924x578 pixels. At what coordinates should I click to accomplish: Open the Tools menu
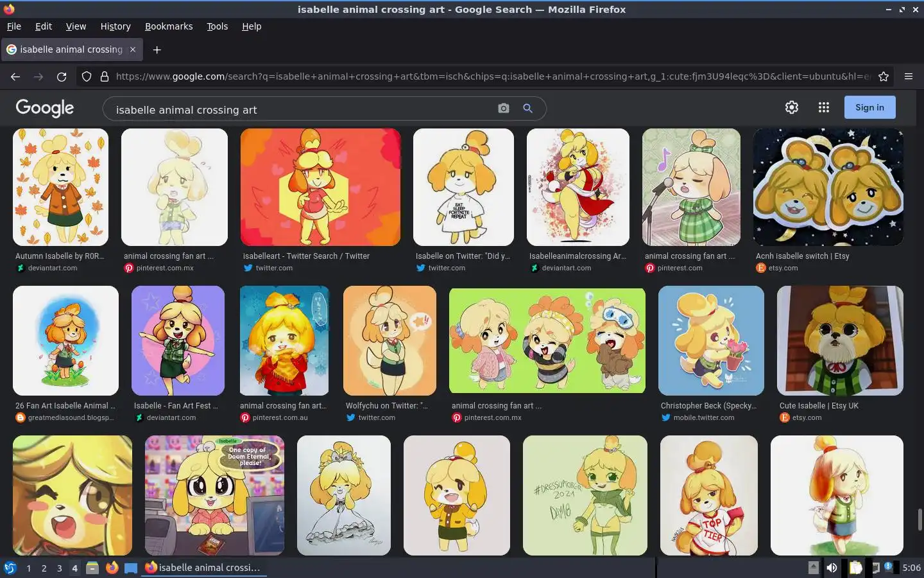point(218,26)
